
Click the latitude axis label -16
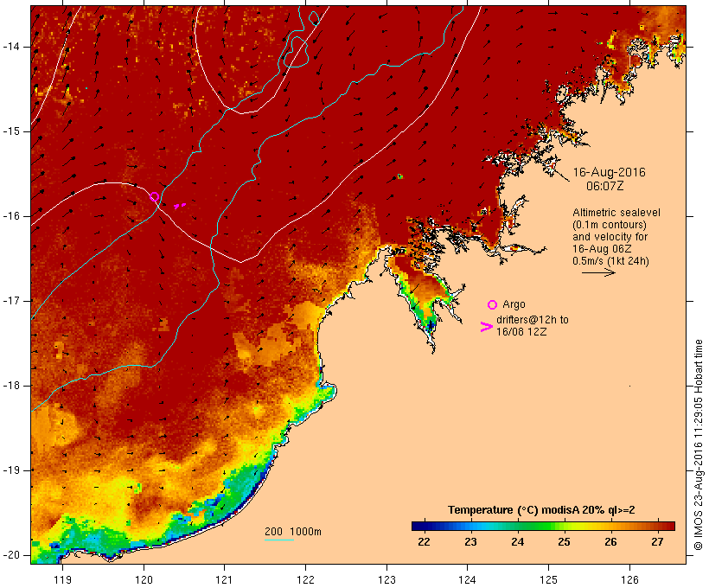coord(11,216)
